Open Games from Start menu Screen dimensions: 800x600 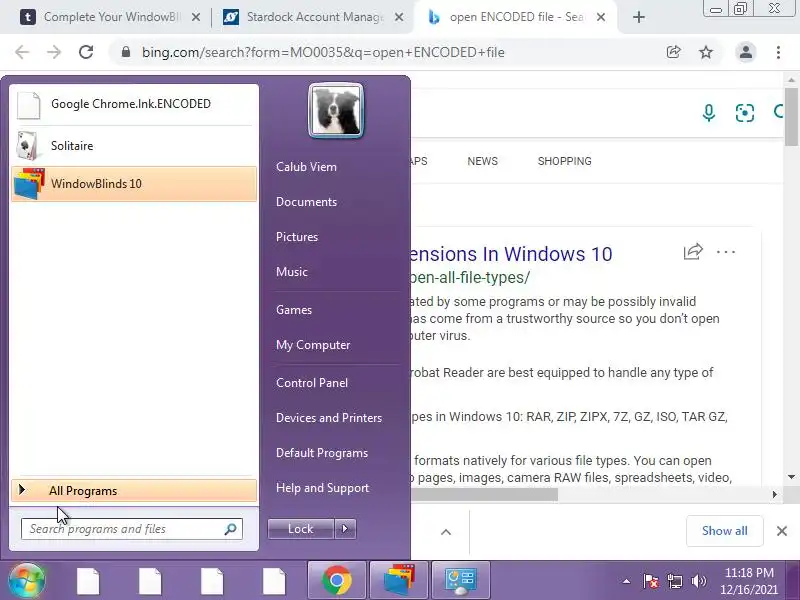click(294, 310)
